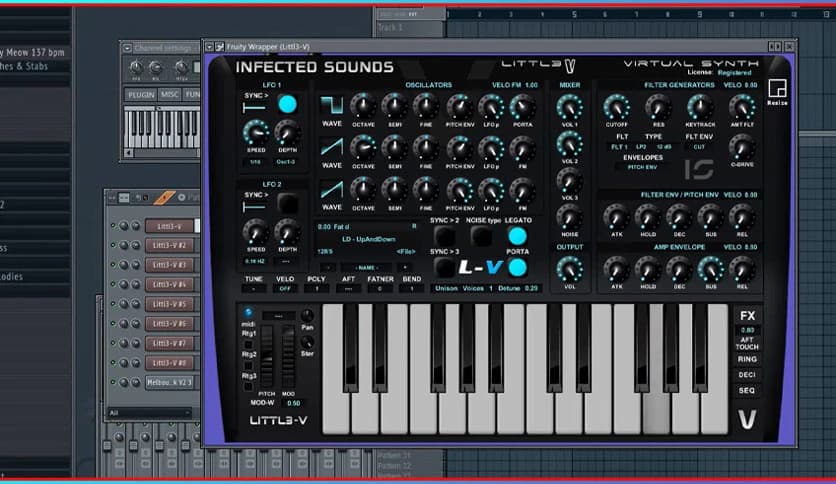Enable the SYNC > 3 button
The image size is (836, 484).
444,267
